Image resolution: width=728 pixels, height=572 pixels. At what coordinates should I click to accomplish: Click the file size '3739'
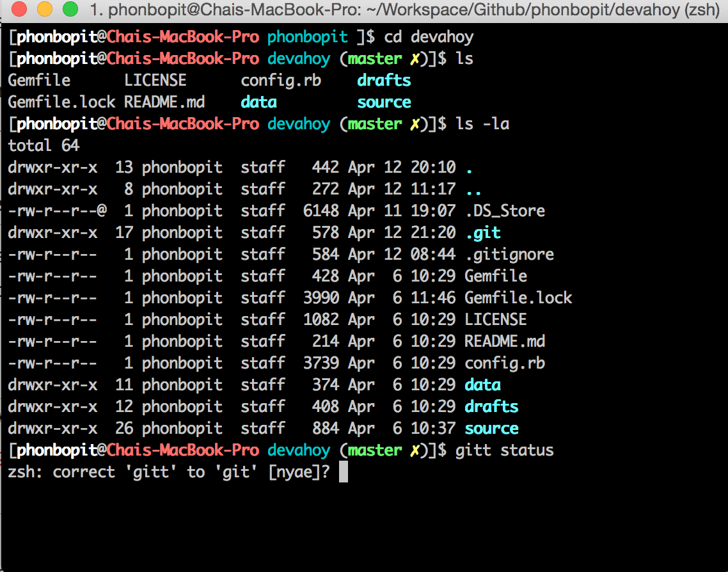point(321,363)
